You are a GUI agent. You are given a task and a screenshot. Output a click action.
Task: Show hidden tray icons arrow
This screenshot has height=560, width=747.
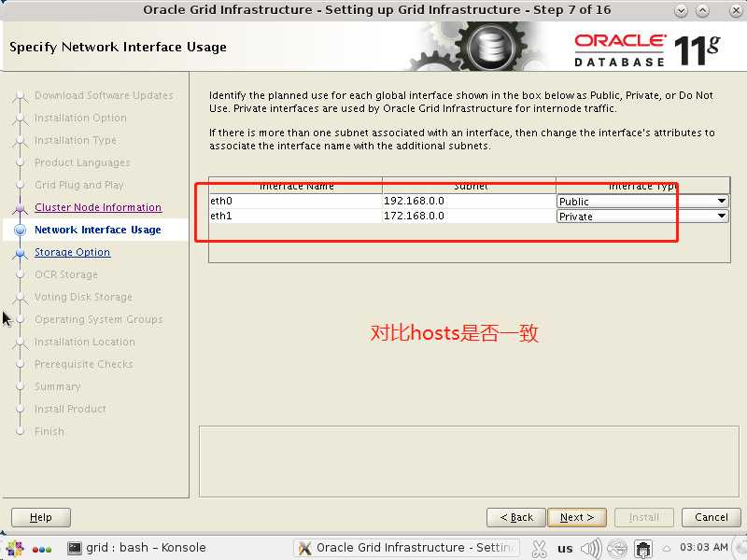pos(667,549)
